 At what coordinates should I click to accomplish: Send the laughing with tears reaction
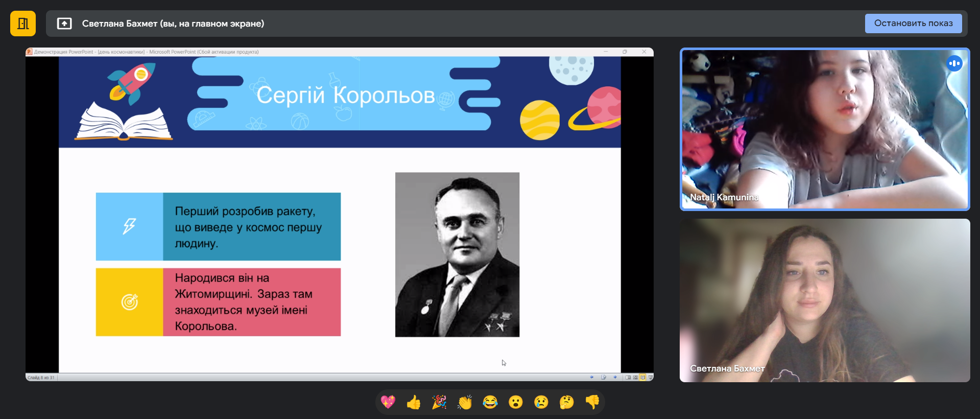[490, 403]
